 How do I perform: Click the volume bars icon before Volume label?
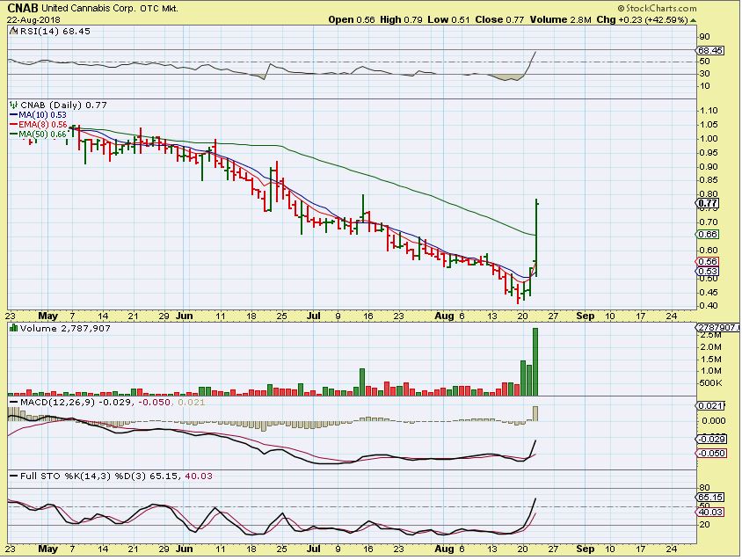pos(14,328)
